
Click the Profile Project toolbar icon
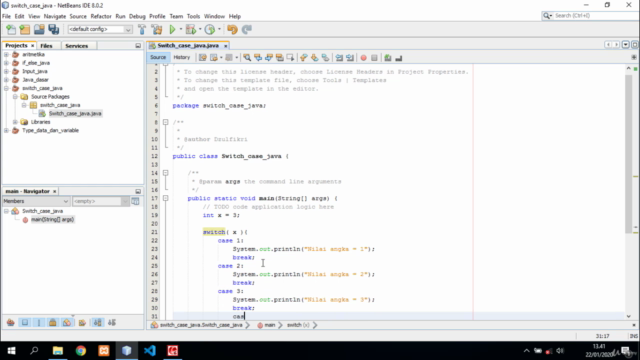click(x=210, y=29)
